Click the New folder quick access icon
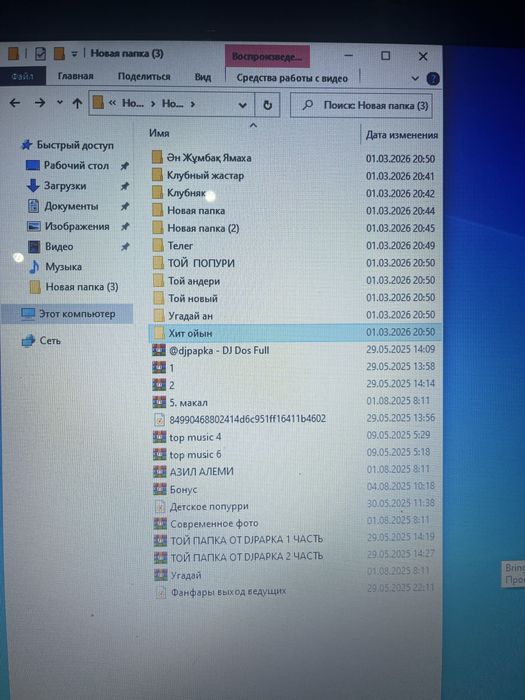This screenshot has width=525, height=700. [x=59, y=54]
